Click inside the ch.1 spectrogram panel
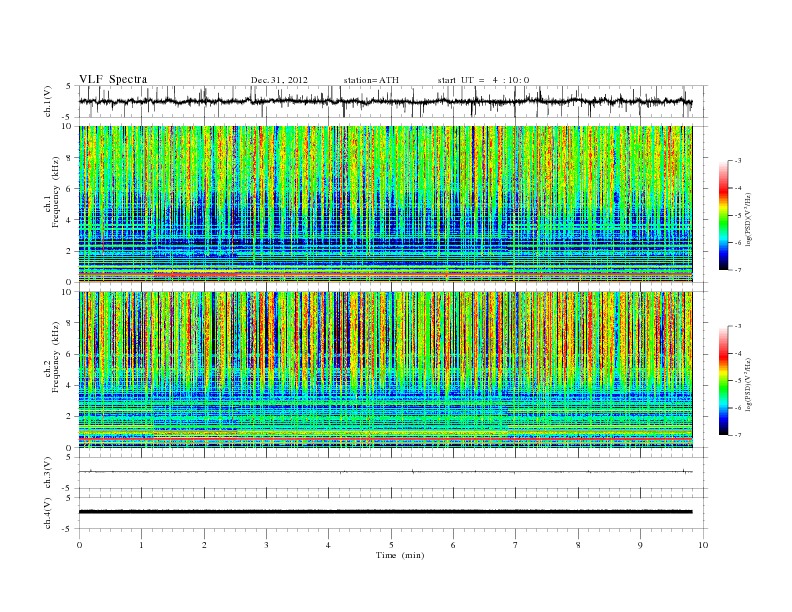This screenshot has height=612, width=792. (x=385, y=204)
